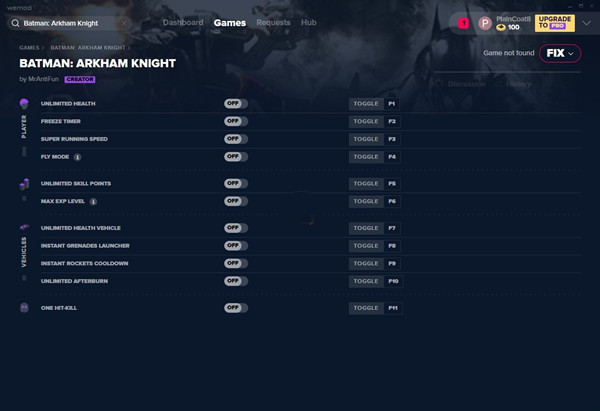The image size is (600, 411).
Task: Open the Dashboard tab
Action: 183,23
